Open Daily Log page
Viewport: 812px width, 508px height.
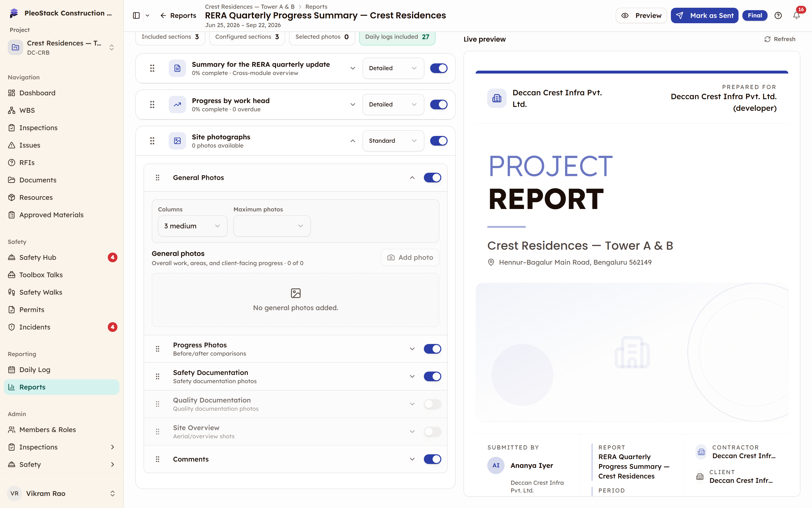62,370
